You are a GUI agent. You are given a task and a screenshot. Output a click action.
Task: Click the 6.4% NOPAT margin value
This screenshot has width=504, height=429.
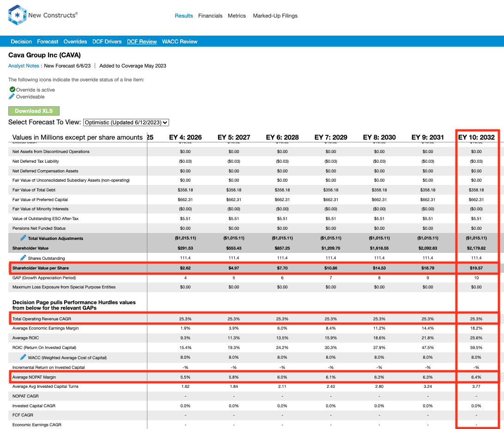click(476, 377)
